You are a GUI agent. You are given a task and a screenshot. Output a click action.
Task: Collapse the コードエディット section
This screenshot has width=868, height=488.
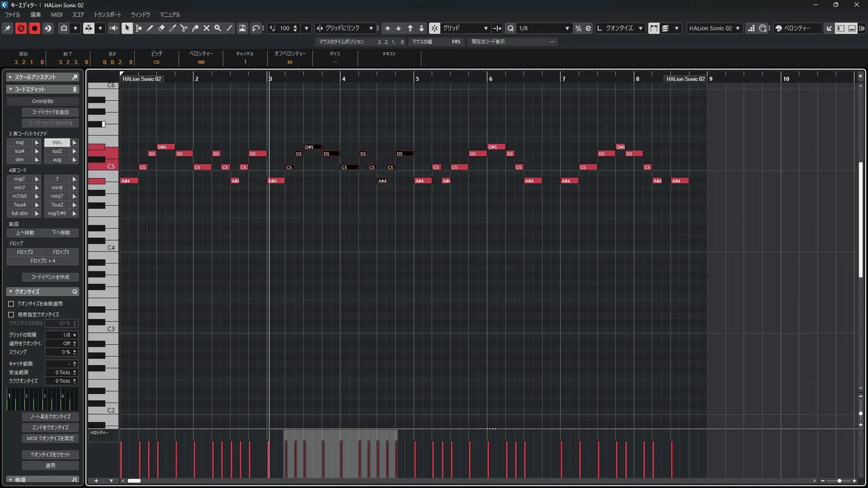(10, 89)
